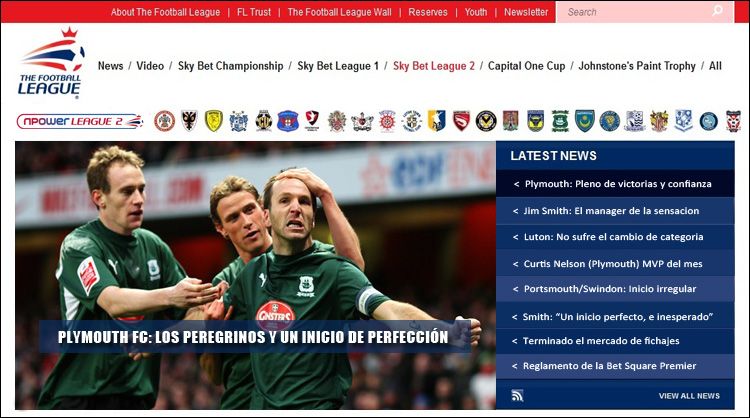This screenshot has height=418, width=750.
Task: Open the Cheltenham Town crest
Action: (312, 121)
